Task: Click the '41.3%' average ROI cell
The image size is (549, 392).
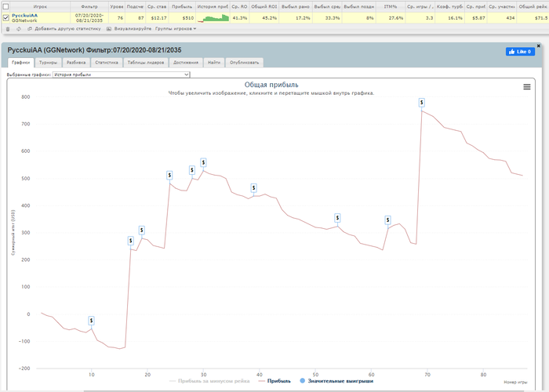Action: [x=240, y=18]
